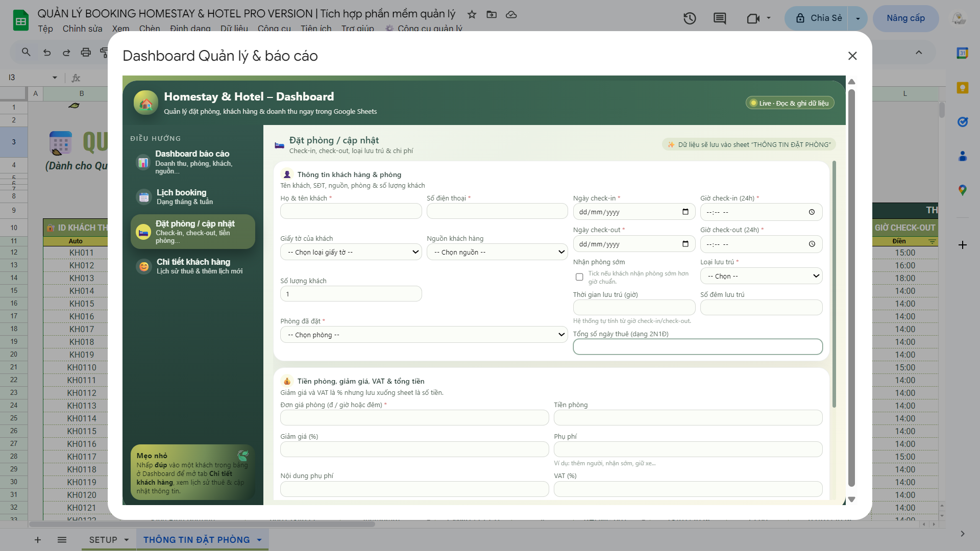The width and height of the screenshot is (980, 551).
Task: Open version history clock icon
Action: [690, 18]
